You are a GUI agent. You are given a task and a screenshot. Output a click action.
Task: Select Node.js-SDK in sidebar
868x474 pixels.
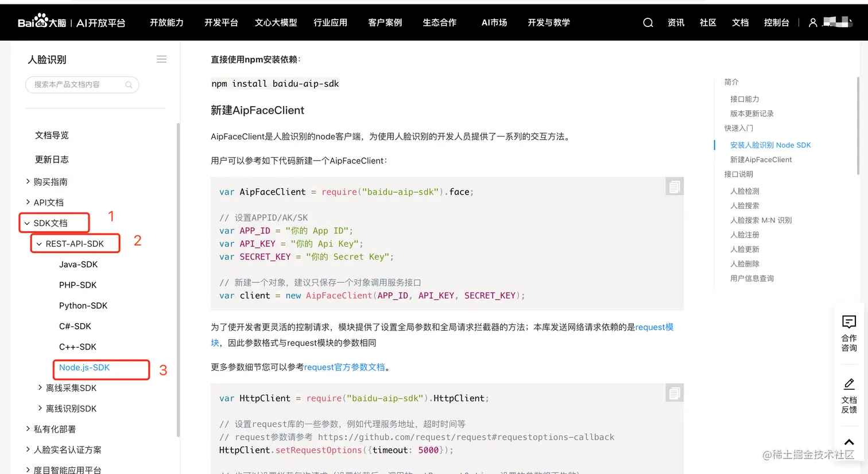point(84,368)
